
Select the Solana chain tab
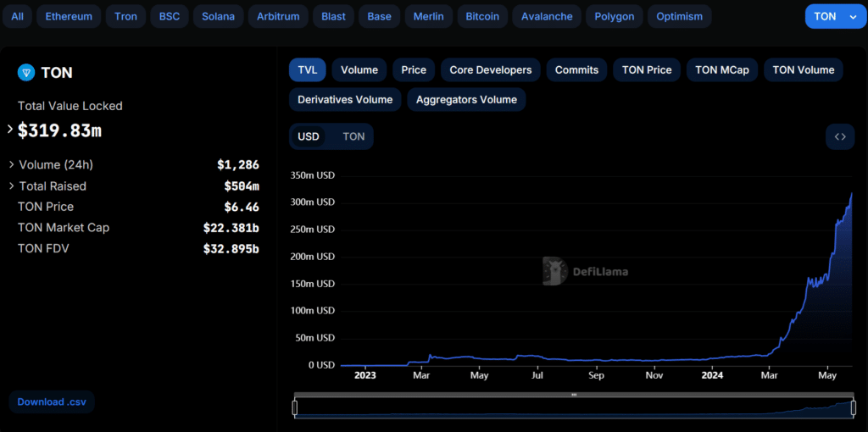pos(218,17)
